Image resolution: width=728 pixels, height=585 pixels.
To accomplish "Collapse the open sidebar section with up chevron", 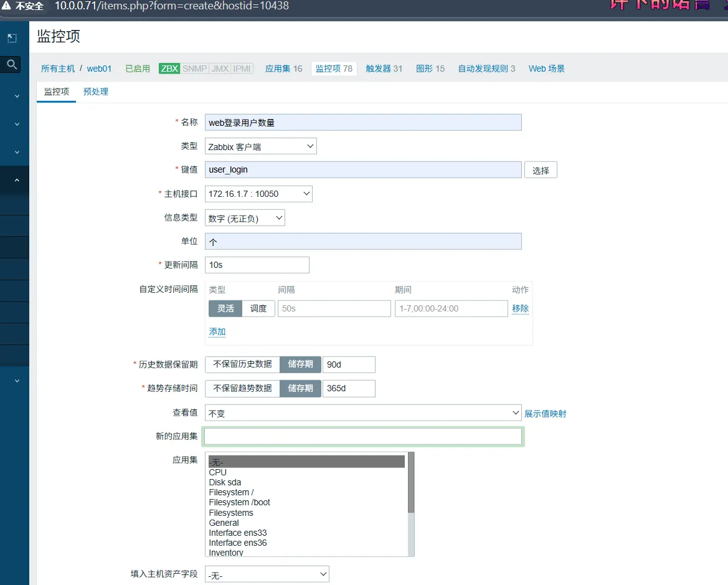I will (17, 181).
